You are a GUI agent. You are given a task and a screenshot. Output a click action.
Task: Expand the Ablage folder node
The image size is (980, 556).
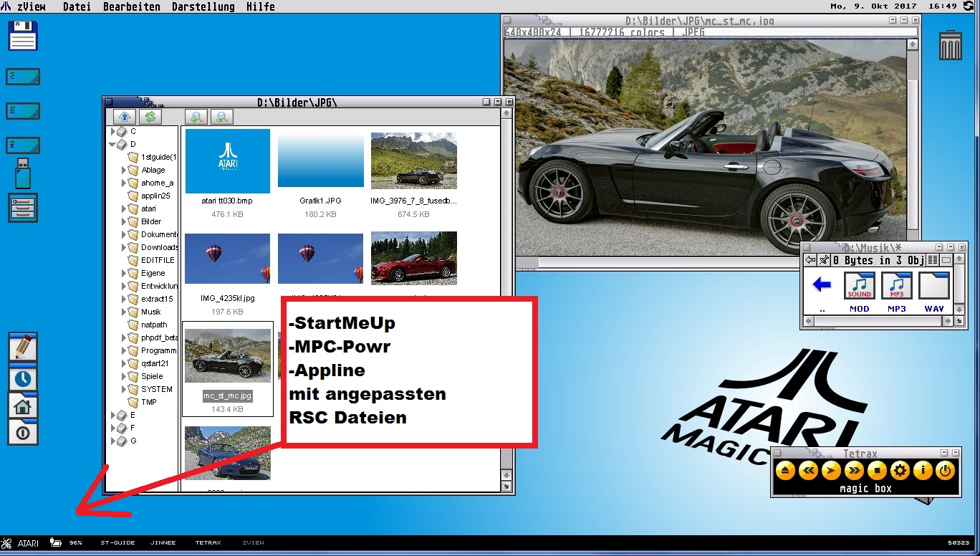(124, 171)
